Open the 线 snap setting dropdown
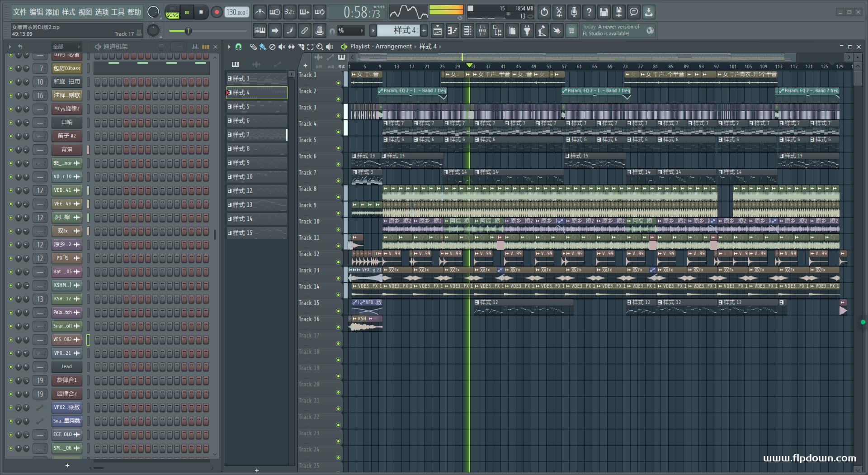Viewport: 868px width, 475px height. 351,31
